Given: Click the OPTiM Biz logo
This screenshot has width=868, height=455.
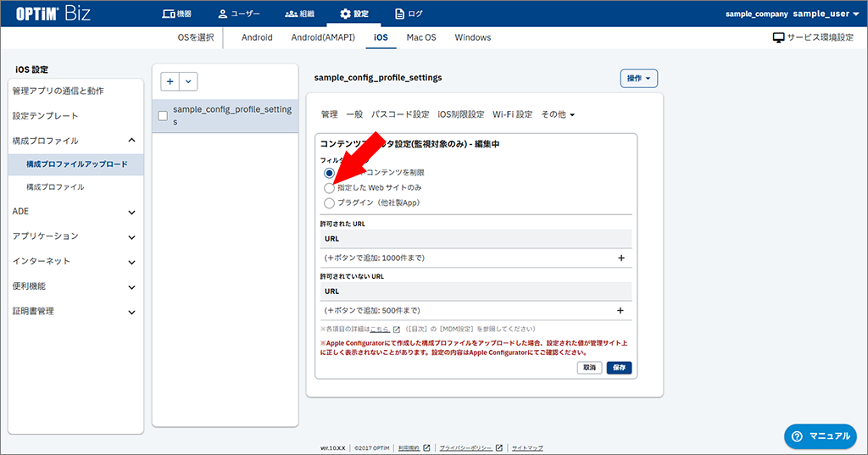Looking at the screenshot, I should (x=53, y=14).
